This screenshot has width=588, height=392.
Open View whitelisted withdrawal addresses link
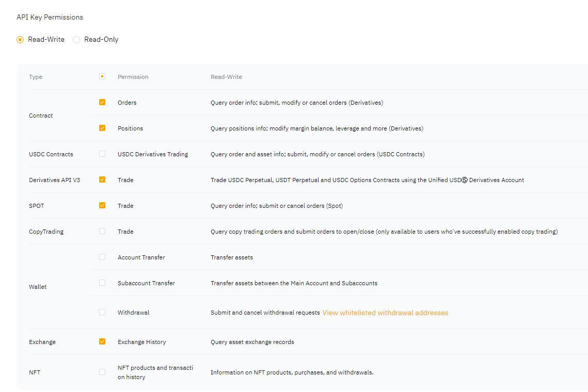click(x=385, y=313)
